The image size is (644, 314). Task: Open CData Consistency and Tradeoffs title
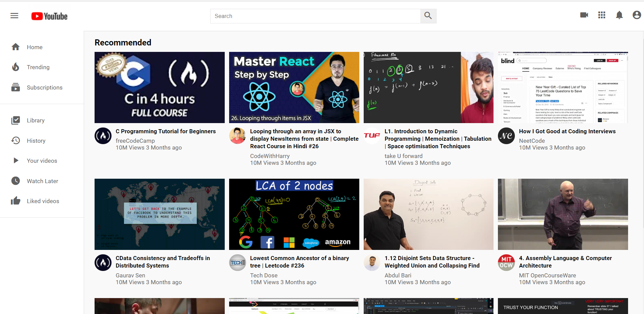click(x=163, y=262)
